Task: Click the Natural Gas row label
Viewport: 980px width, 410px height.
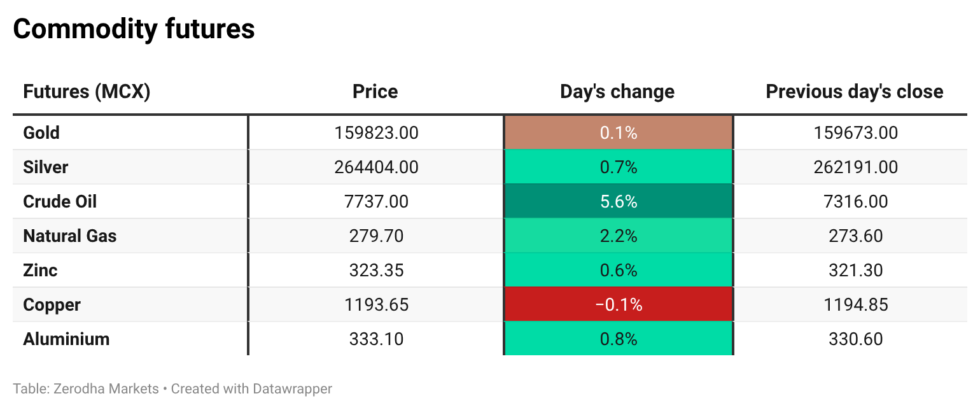Action: pos(70,236)
